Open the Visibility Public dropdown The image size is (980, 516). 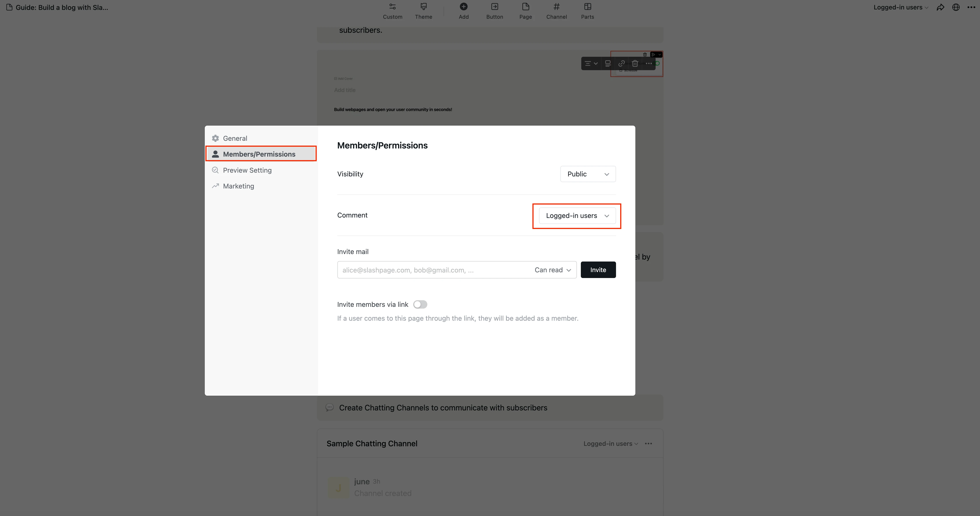pyautogui.click(x=588, y=174)
